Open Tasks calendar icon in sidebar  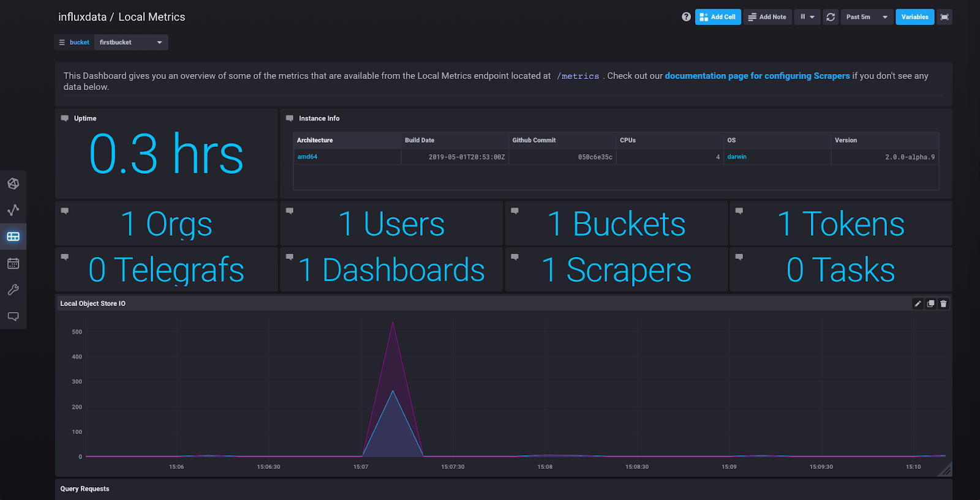point(13,263)
